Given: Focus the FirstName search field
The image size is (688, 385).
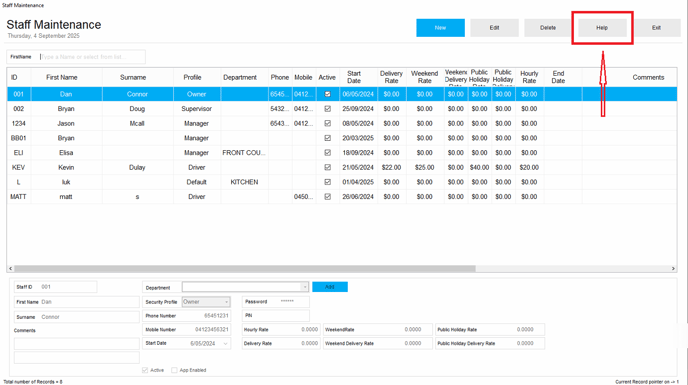Looking at the screenshot, I should pyautogui.click(x=92, y=57).
